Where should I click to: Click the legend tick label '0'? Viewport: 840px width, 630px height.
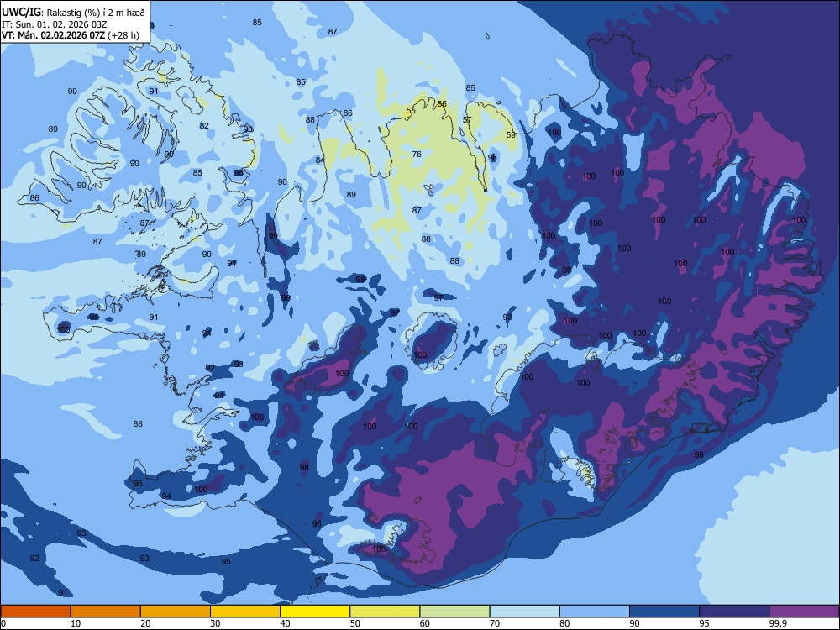point(3,623)
